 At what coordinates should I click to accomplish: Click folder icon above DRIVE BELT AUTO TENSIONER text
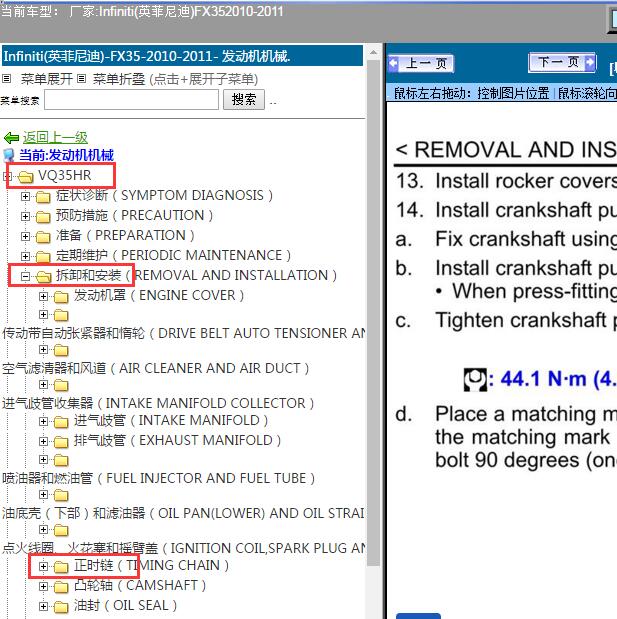(61, 315)
